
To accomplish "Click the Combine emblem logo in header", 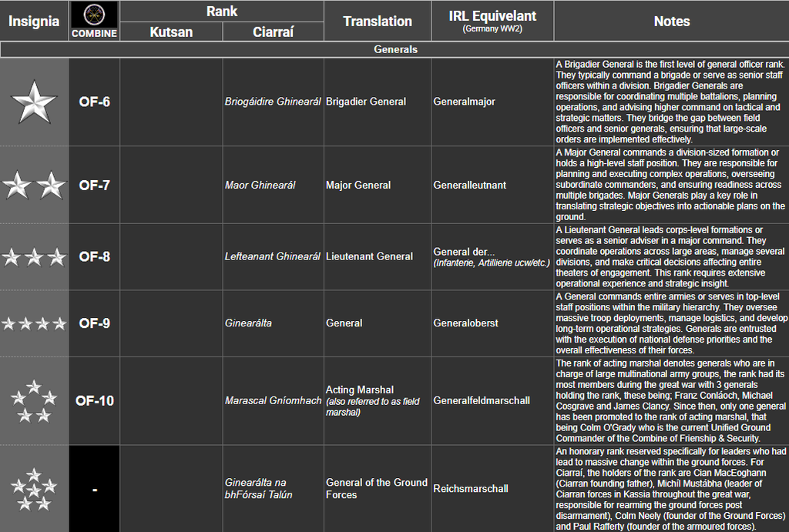I will (94, 14).
